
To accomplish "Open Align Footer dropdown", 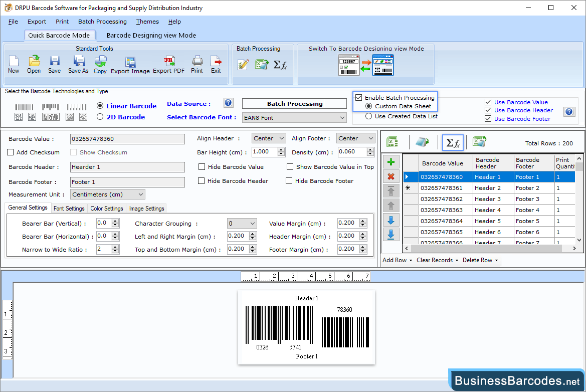I will [355, 138].
